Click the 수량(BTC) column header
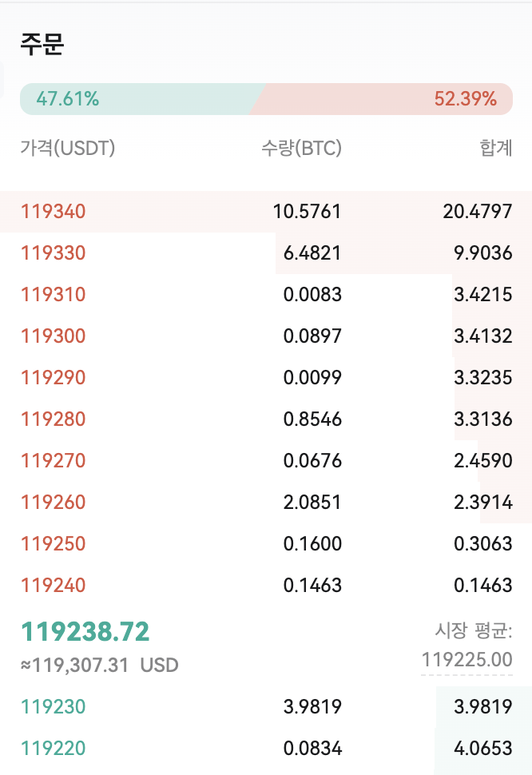Viewport: 532px width, 775px height. [301, 148]
